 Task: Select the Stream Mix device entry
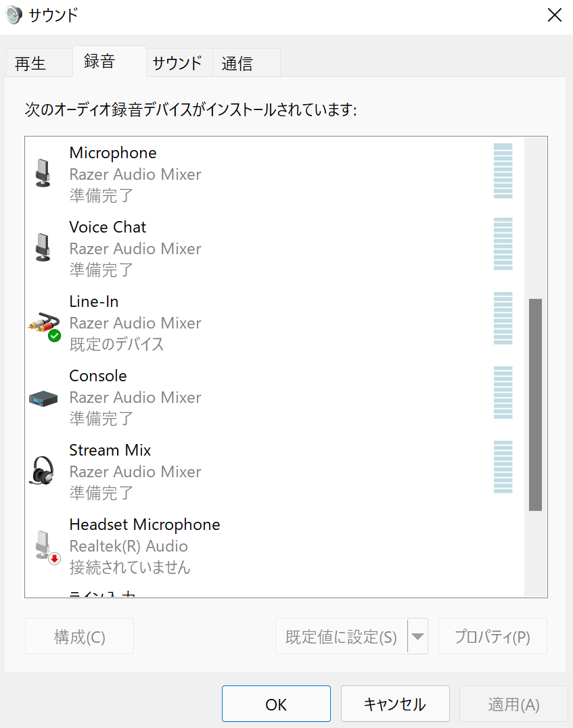click(x=274, y=470)
